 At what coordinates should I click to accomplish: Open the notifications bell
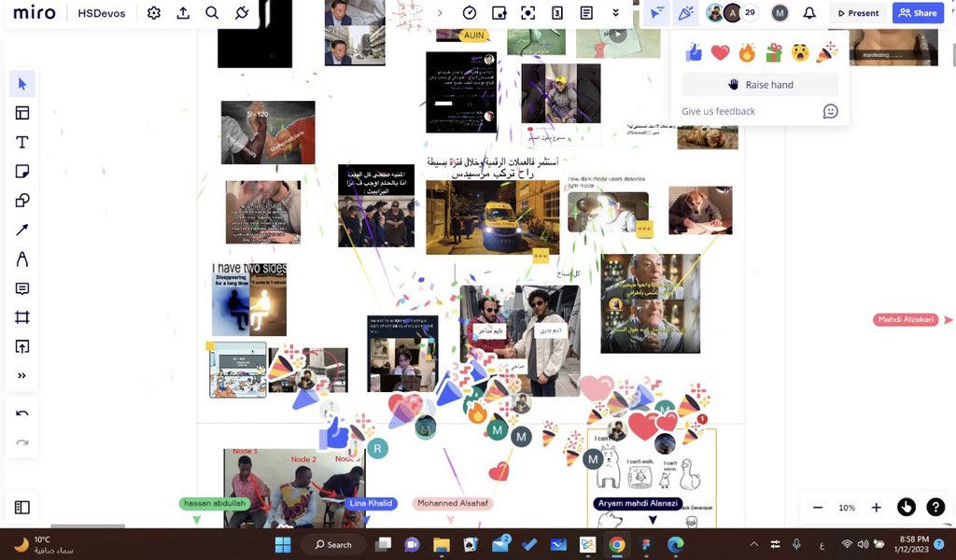pos(809,13)
